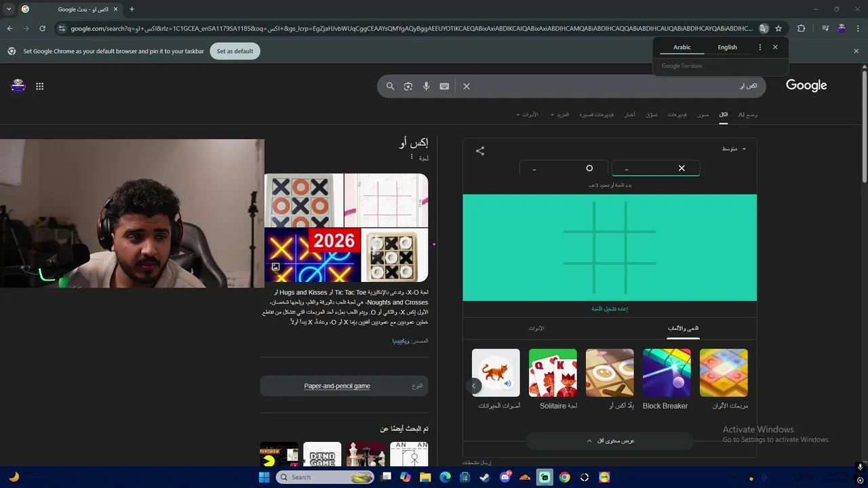Click إعادة تشغيل اللعبة restart game link
This screenshot has width=868, height=488.
610,309
